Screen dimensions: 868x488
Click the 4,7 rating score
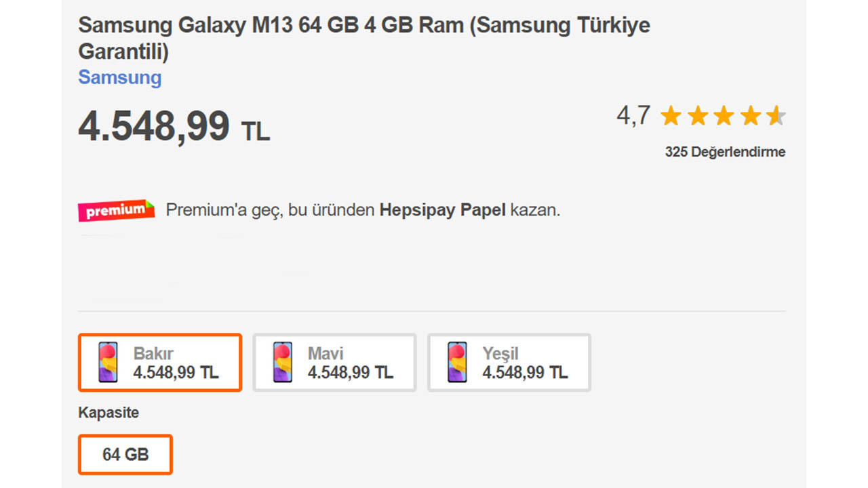(632, 115)
